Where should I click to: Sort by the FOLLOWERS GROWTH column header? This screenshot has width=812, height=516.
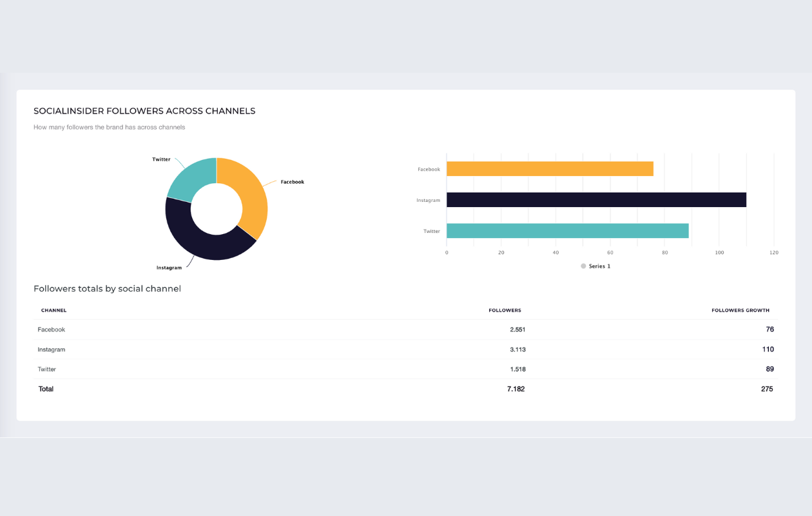click(x=740, y=310)
